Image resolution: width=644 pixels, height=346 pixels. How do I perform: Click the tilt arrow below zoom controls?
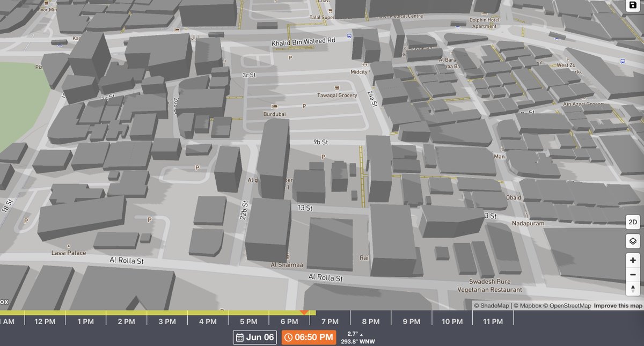coord(632,290)
